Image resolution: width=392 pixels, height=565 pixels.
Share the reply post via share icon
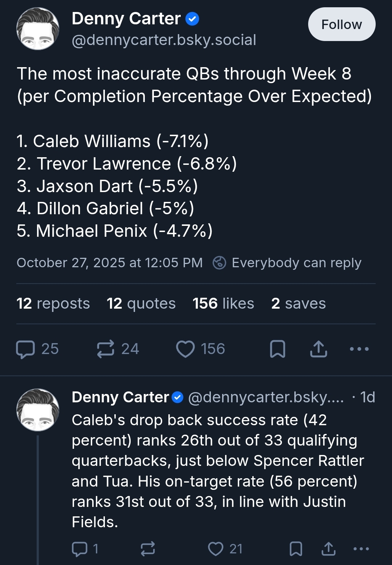(328, 549)
